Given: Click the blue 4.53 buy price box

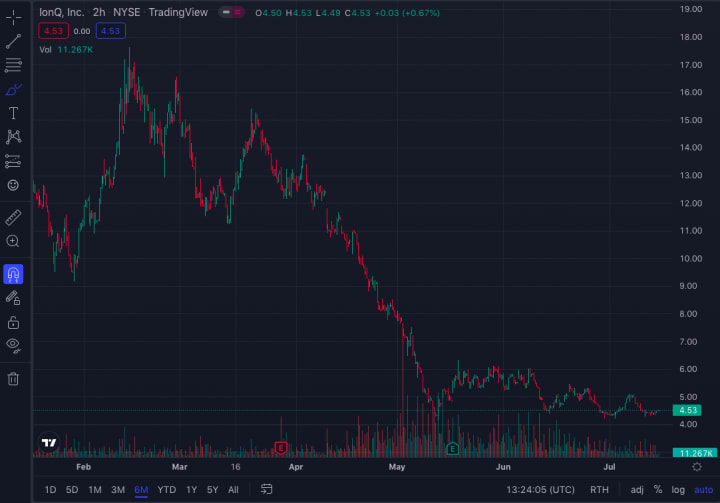Looking at the screenshot, I should coord(111,31).
